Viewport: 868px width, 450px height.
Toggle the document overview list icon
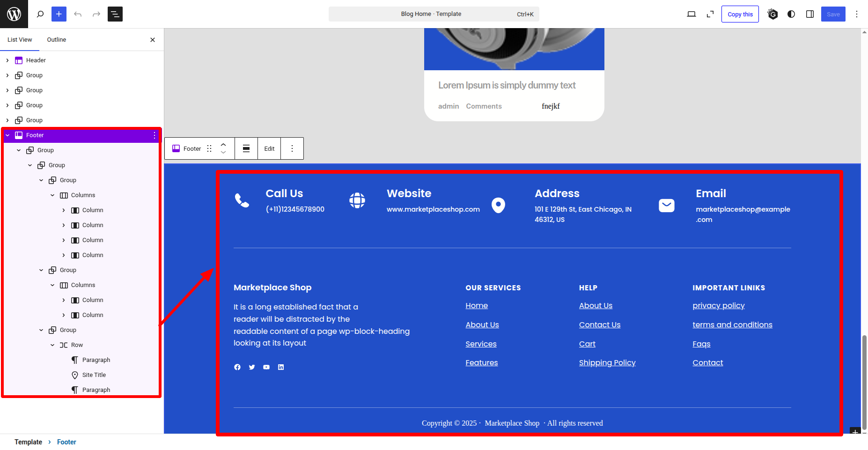tap(115, 14)
